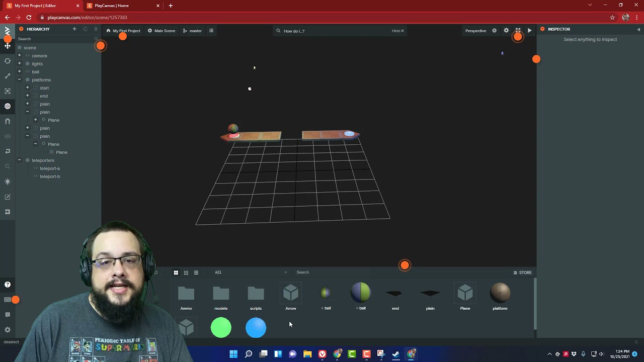
Task: Select the lights entity label
Action: tap(37, 64)
